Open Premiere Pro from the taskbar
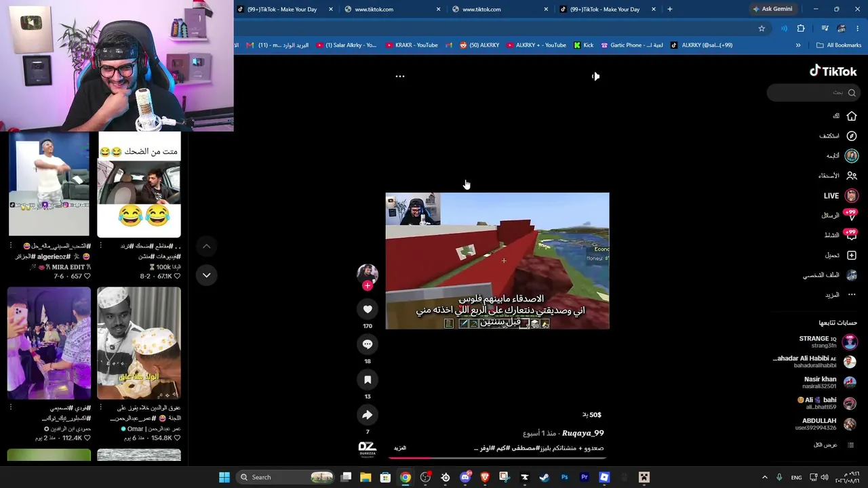The image size is (868, 488). [584, 477]
